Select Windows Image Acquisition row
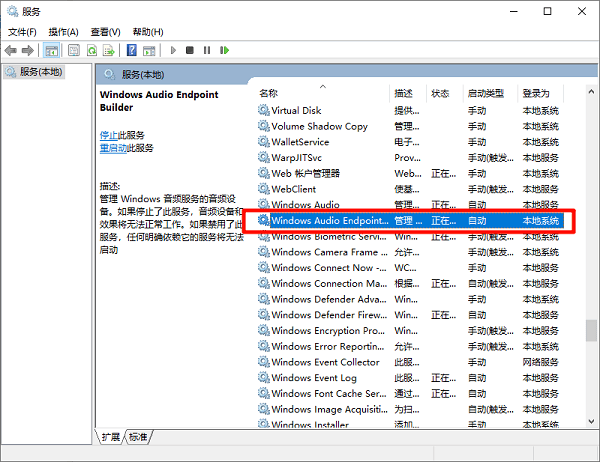Screen dimensions: 600x462 [410, 409]
